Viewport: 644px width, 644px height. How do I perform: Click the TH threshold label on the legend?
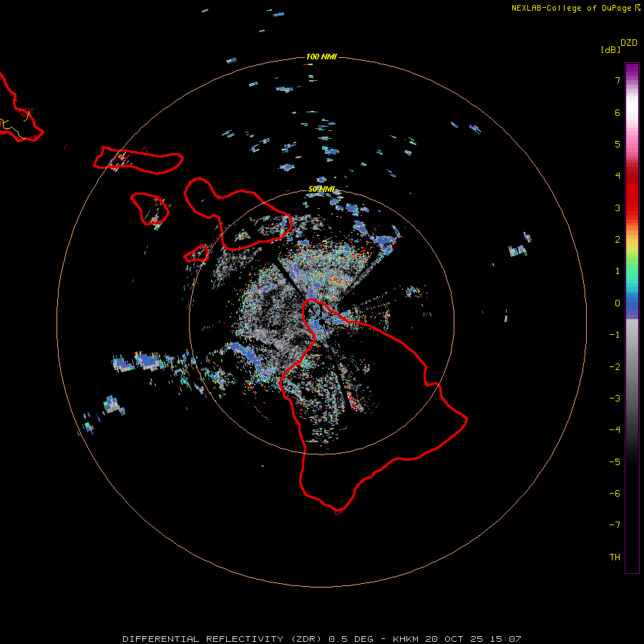coord(615,557)
